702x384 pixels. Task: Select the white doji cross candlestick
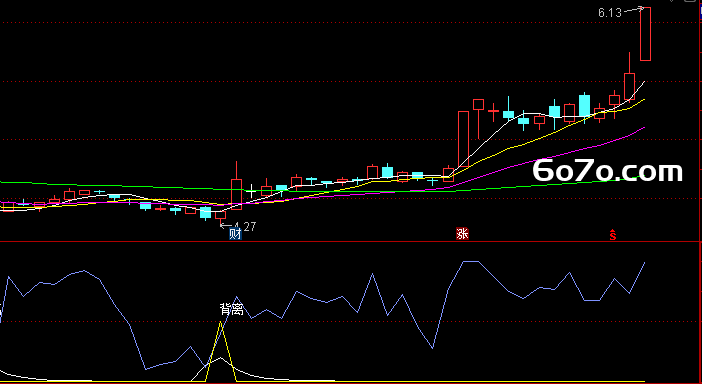252,191
